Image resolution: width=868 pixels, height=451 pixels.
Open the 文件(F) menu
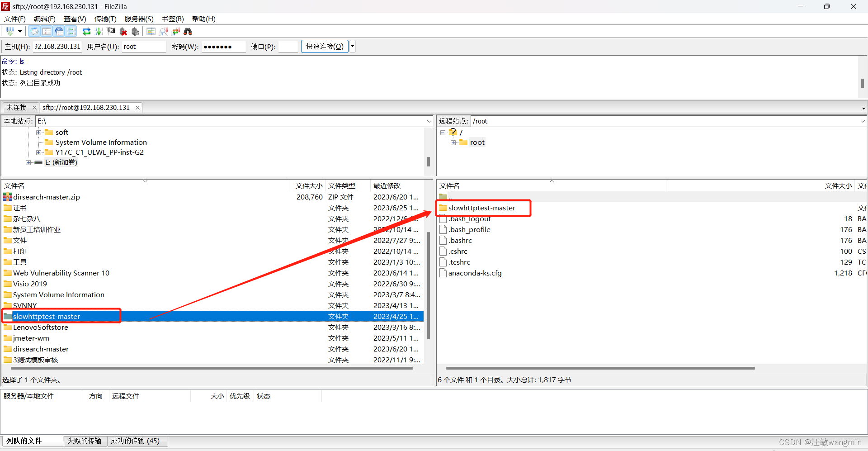(15, 19)
